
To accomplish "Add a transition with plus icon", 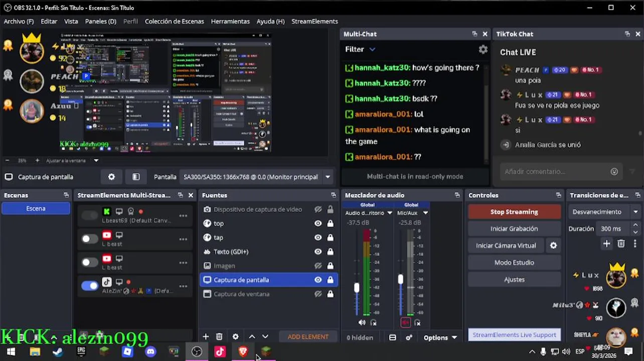I will 606,244.
